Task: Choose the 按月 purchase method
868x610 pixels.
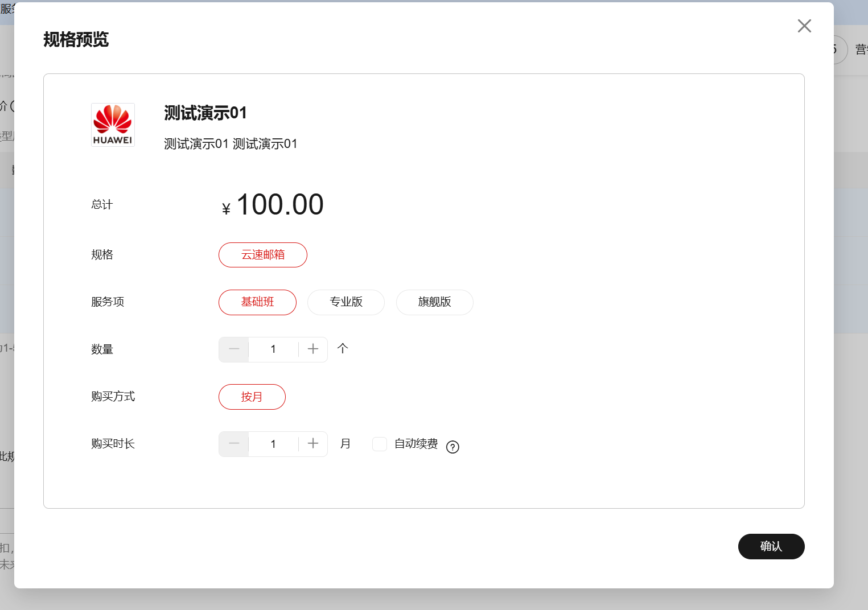Action: [x=252, y=397]
